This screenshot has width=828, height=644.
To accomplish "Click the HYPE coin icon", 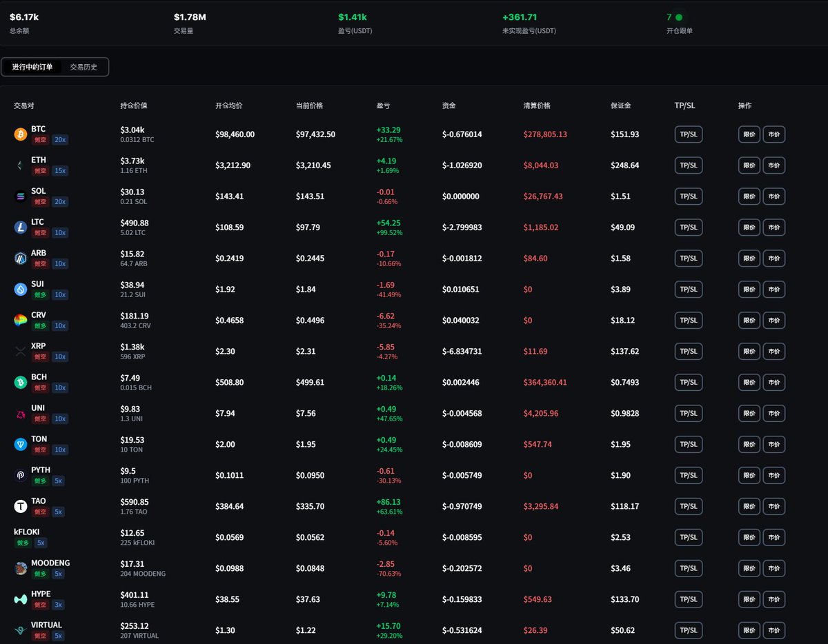I will tap(20, 599).
